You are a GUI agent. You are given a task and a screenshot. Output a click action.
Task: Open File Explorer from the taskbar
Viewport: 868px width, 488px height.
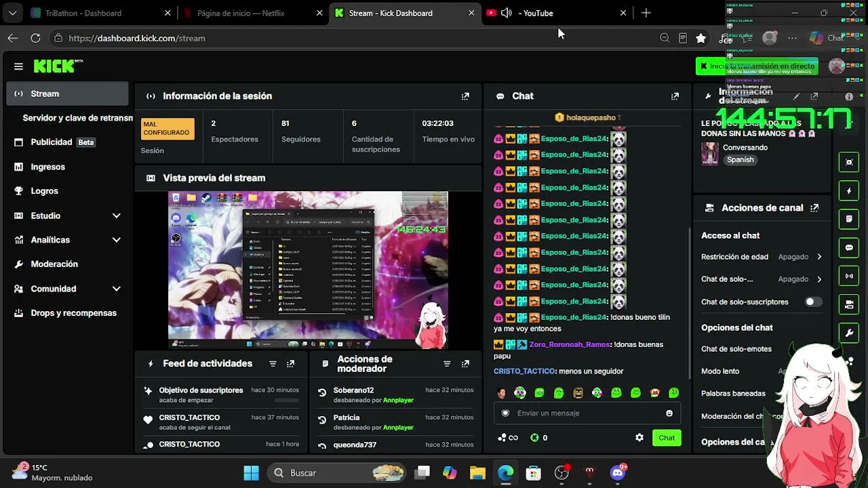coord(477,473)
